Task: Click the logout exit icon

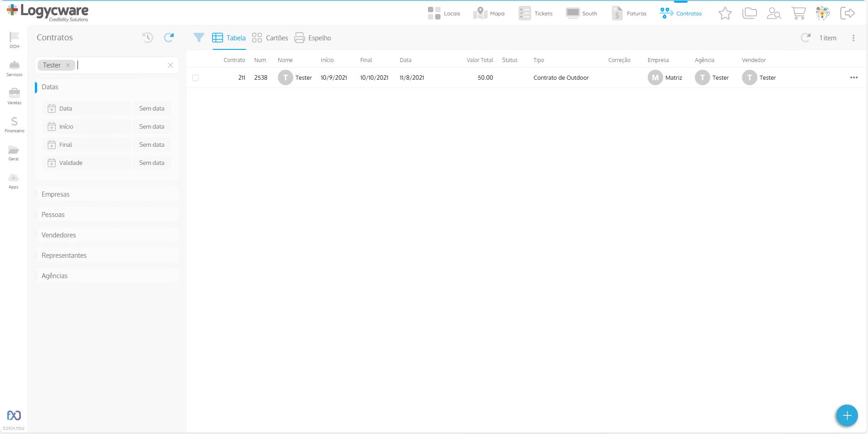Action: pos(847,13)
